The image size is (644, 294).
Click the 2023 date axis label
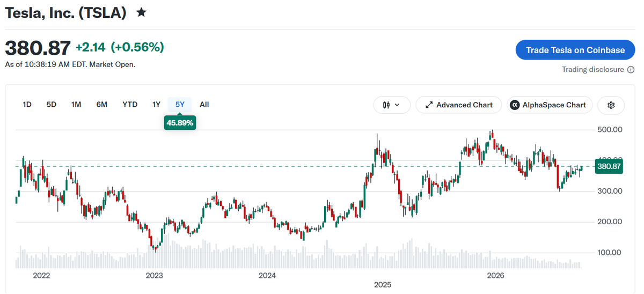(155, 276)
